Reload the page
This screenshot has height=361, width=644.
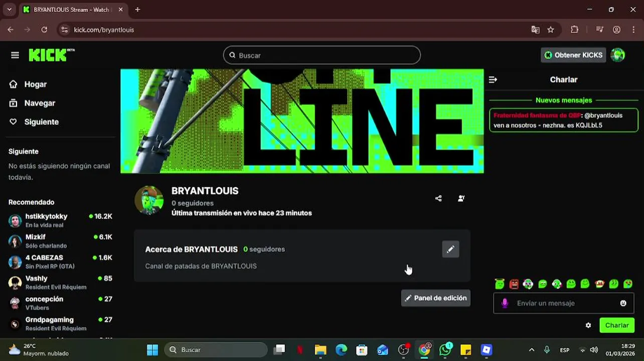(x=44, y=30)
